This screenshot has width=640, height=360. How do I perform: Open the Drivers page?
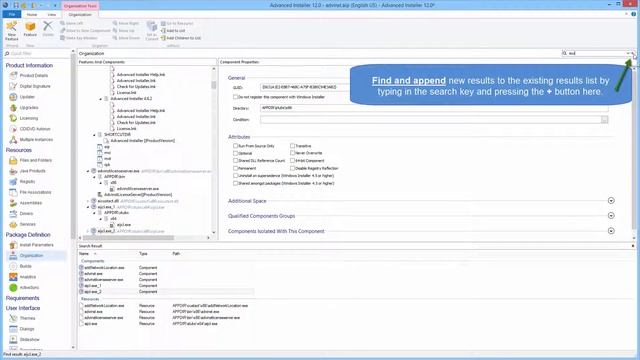pyautogui.click(x=22, y=213)
